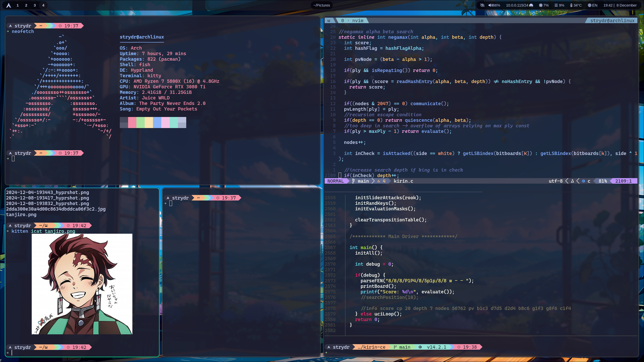Click the globe keyboard layout icon
This screenshot has width=644, height=362.
pyautogui.click(x=589, y=5)
